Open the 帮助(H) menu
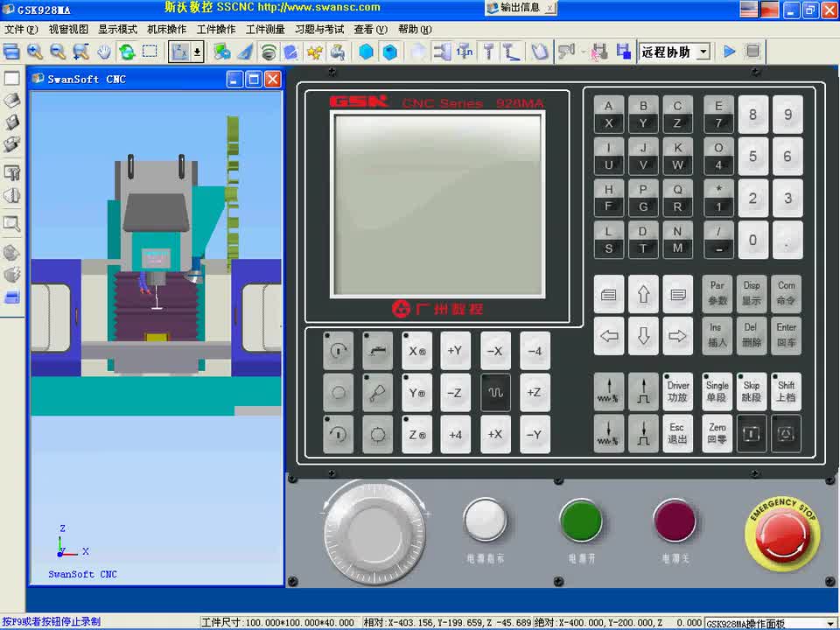 coord(415,29)
